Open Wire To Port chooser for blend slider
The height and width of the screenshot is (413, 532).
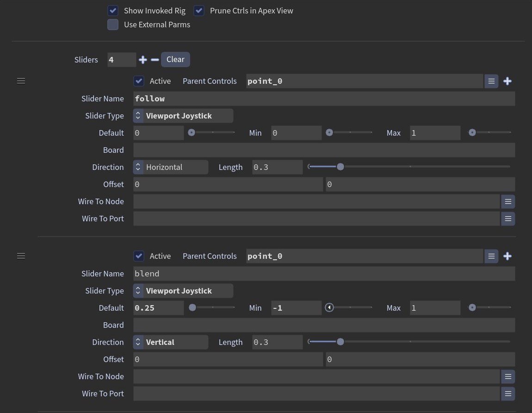pyautogui.click(x=508, y=394)
